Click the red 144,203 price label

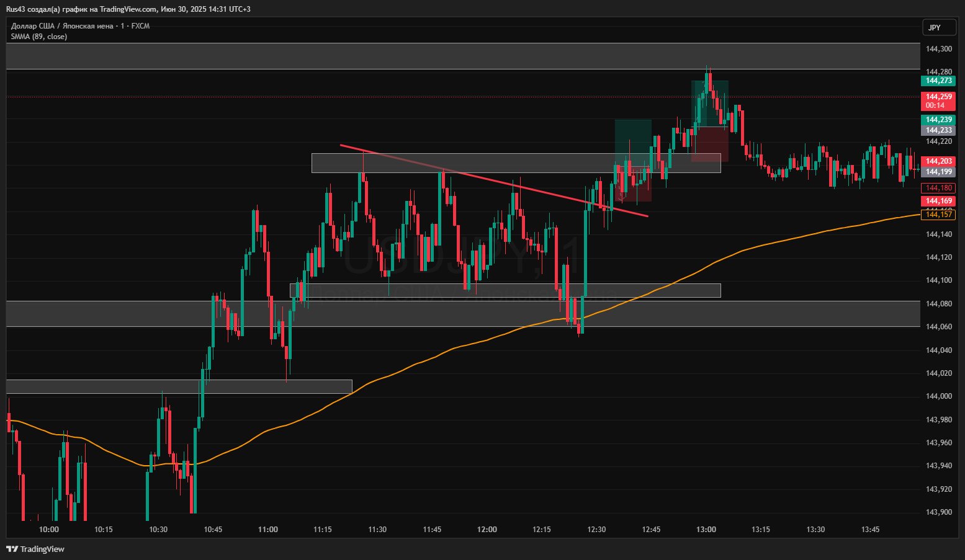pos(938,161)
